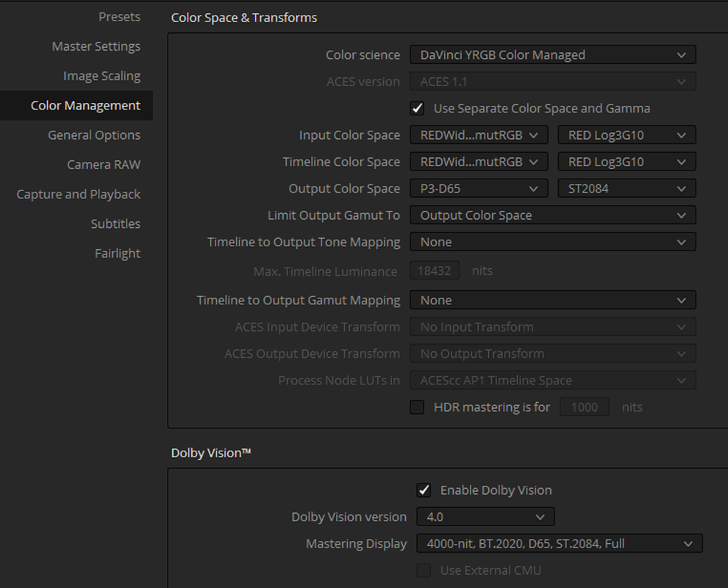Change Output Color Space P3-D65 dropdown

tap(479, 188)
